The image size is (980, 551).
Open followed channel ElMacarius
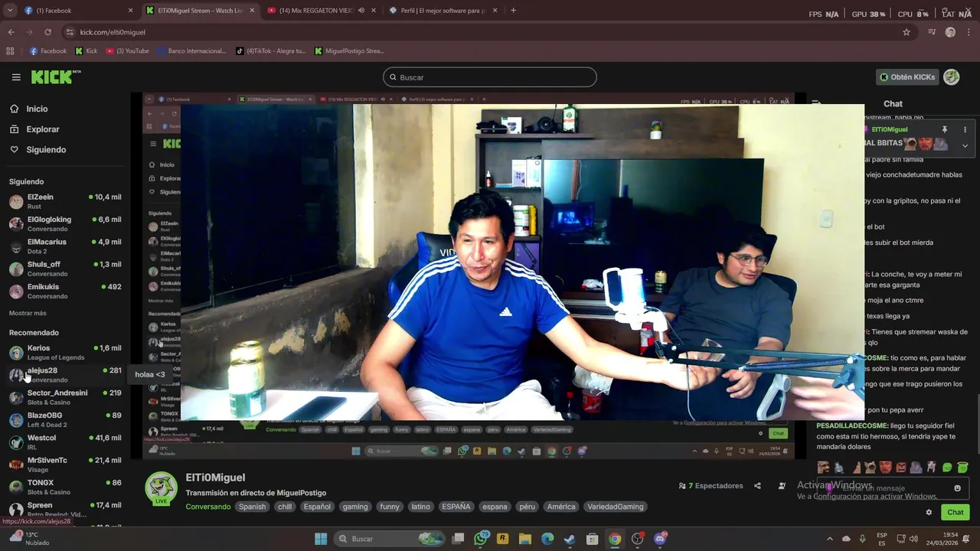pos(65,246)
